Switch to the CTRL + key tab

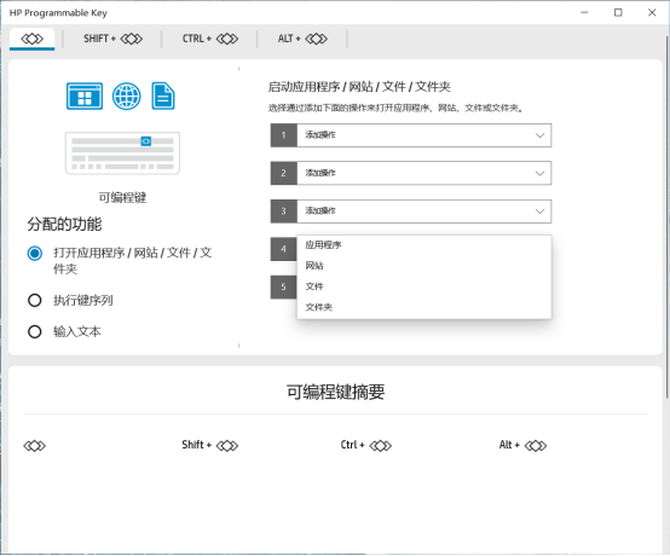(x=210, y=39)
